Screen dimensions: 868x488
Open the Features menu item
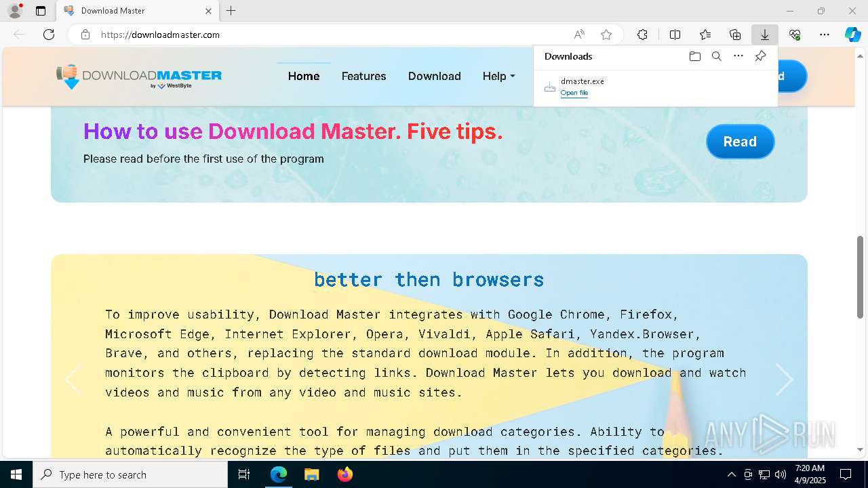(363, 76)
